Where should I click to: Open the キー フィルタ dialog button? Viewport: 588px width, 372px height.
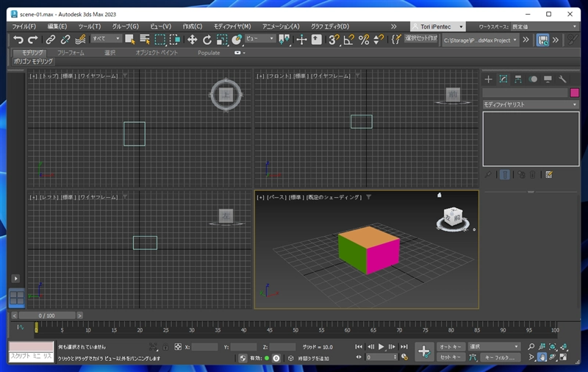pos(500,357)
